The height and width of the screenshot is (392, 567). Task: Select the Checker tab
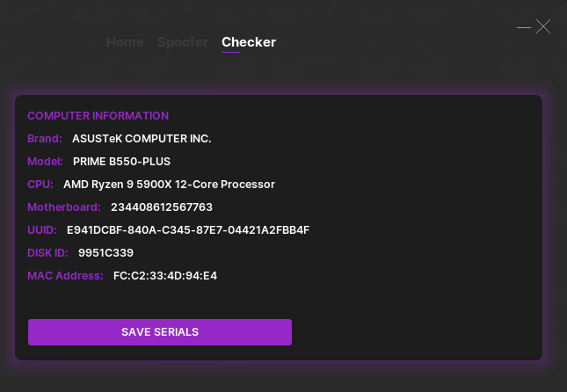coord(249,42)
